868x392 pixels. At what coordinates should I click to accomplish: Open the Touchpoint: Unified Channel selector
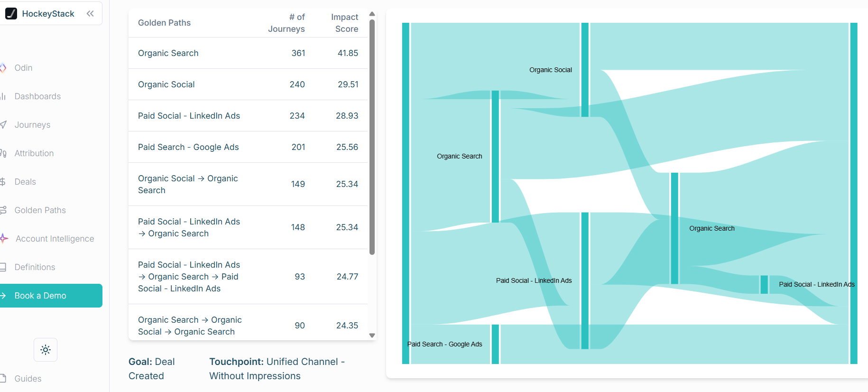point(277,368)
